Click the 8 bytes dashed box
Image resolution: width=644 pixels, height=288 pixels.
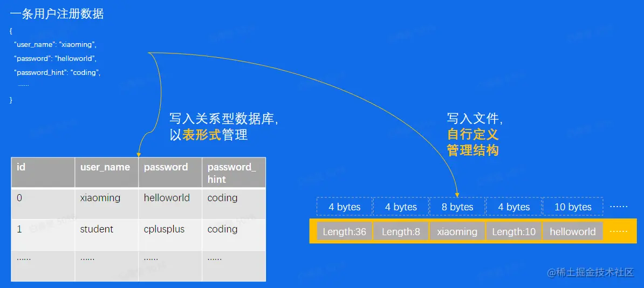[x=457, y=207]
